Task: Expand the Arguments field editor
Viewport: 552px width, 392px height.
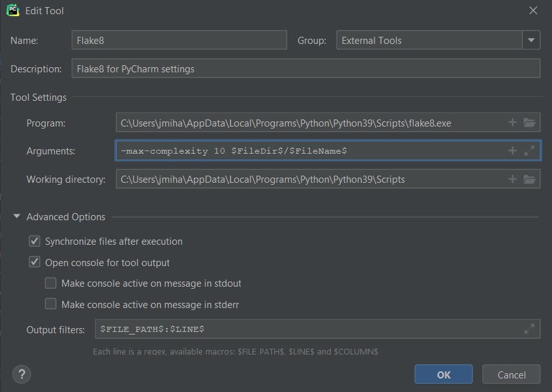Action: click(x=529, y=150)
